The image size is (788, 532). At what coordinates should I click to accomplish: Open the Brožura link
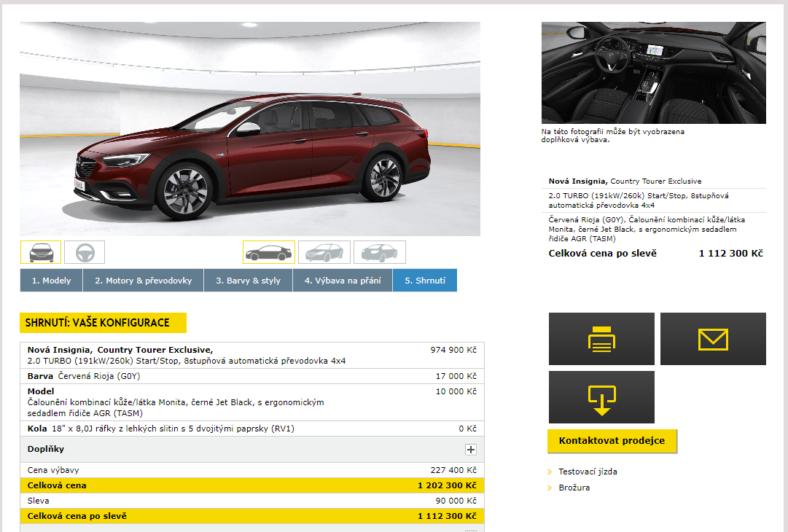(x=574, y=488)
